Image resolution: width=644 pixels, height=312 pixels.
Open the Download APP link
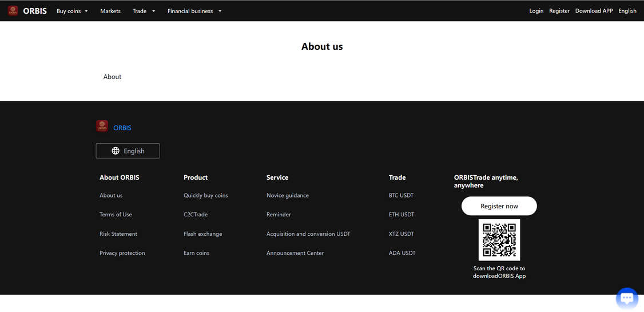594,11
